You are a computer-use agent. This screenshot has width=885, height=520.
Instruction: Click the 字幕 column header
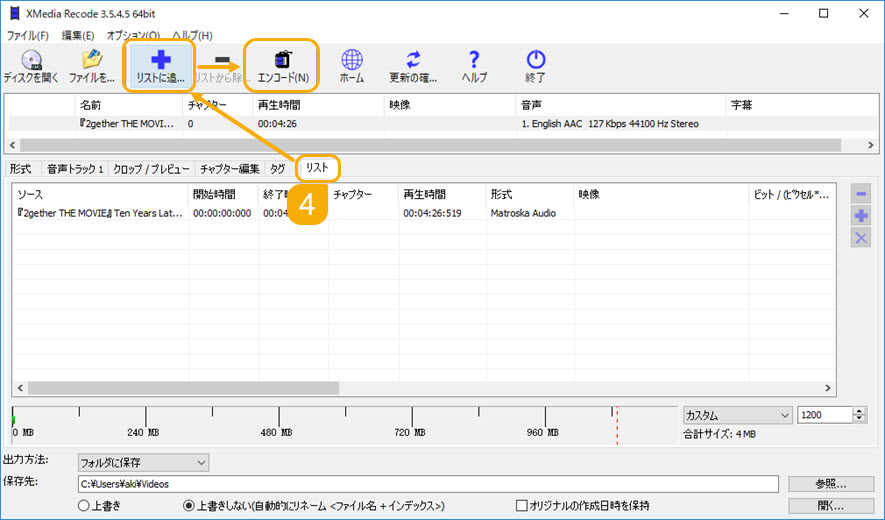coord(802,105)
